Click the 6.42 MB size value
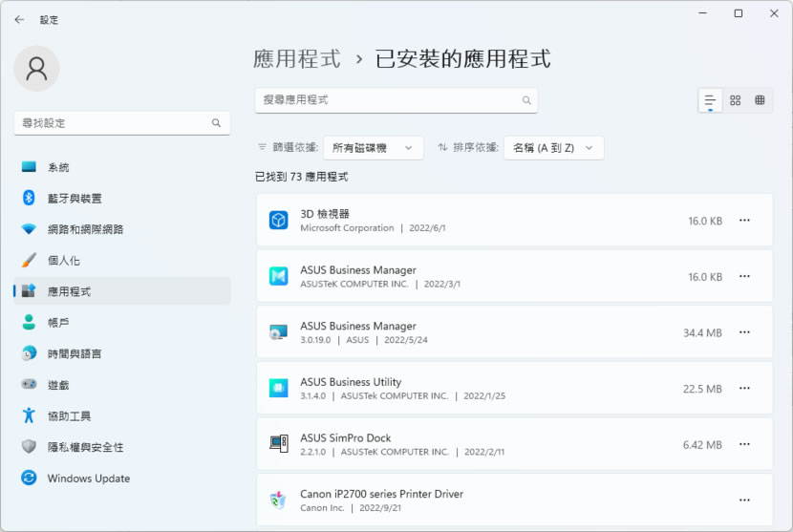This screenshot has height=532, width=793. 702,444
